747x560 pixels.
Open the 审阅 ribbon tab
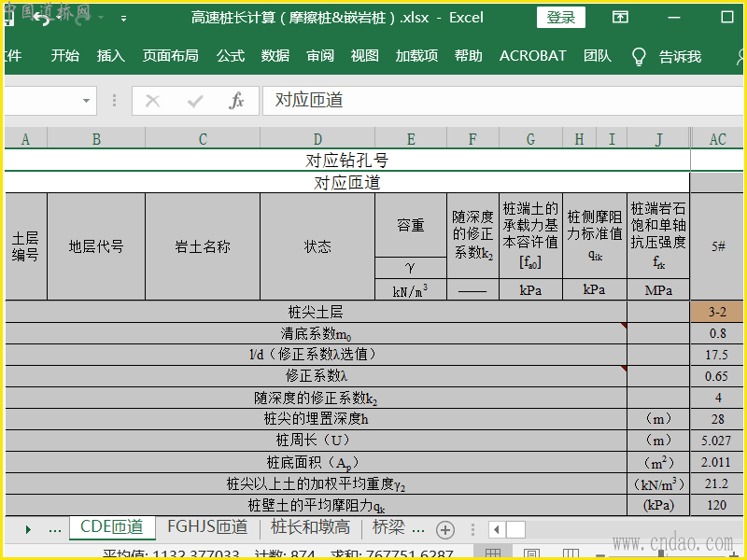point(319,56)
